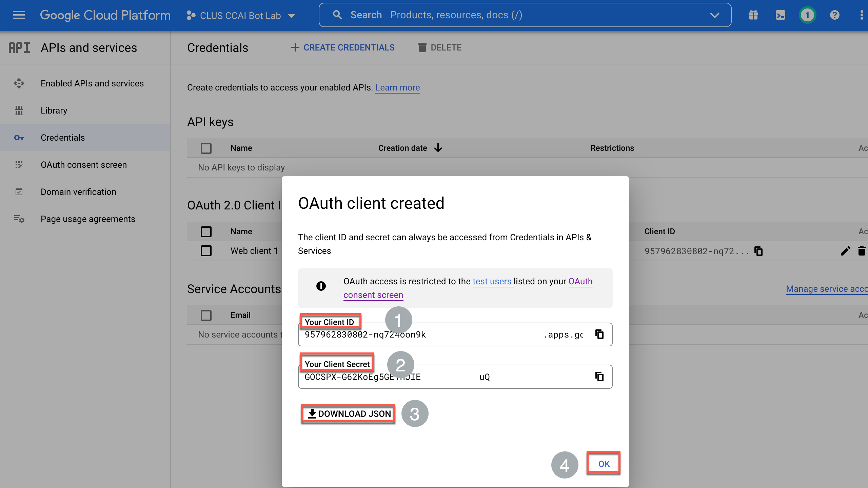Click the Client ID column header
Screen dimensions: 868x488
point(659,231)
